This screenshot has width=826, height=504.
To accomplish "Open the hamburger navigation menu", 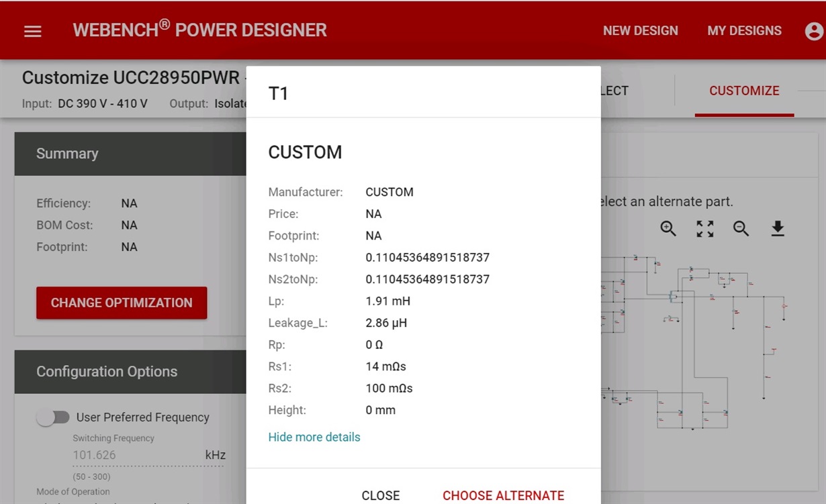I will [x=33, y=31].
